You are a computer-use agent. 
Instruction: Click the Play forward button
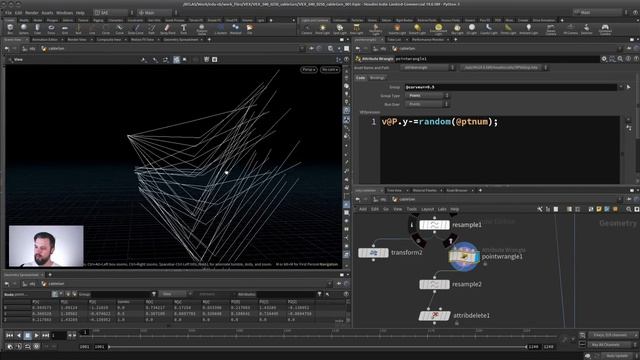pyautogui.click(x=36, y=335)
